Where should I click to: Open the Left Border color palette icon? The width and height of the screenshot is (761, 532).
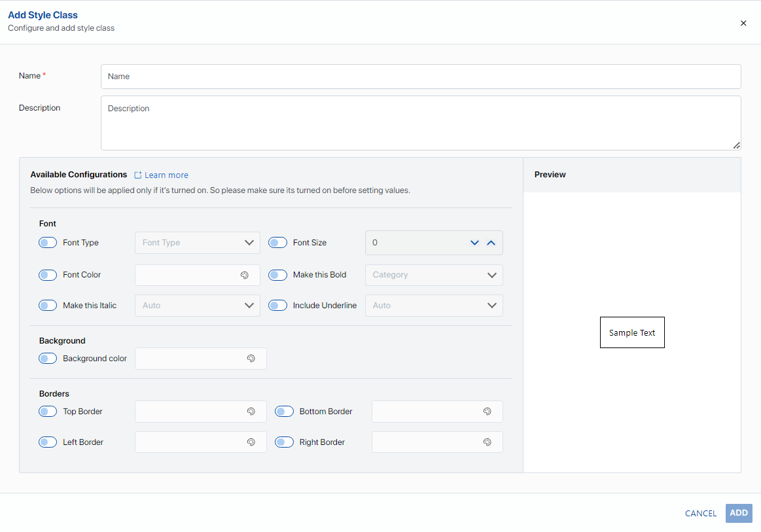coord(251,442)
